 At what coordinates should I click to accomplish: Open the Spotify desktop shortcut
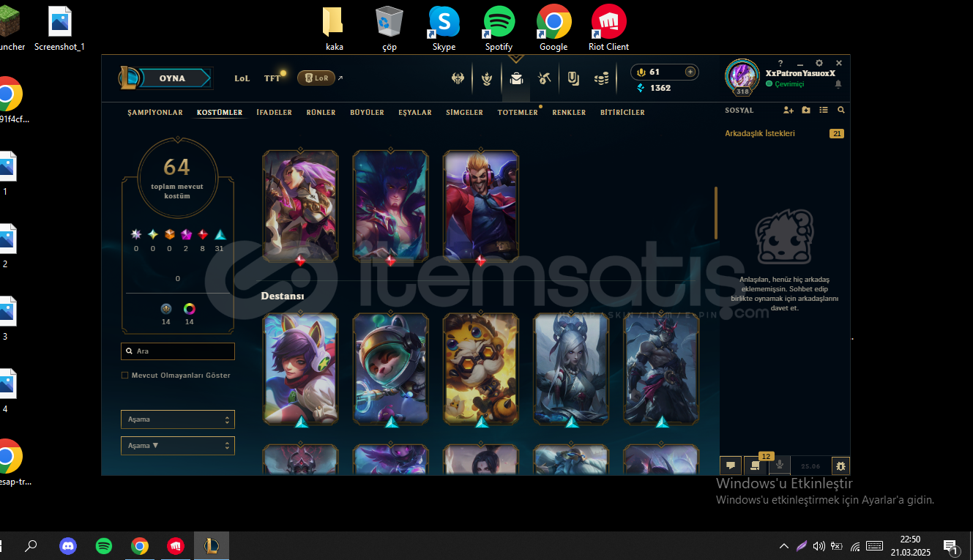point(499,29)
